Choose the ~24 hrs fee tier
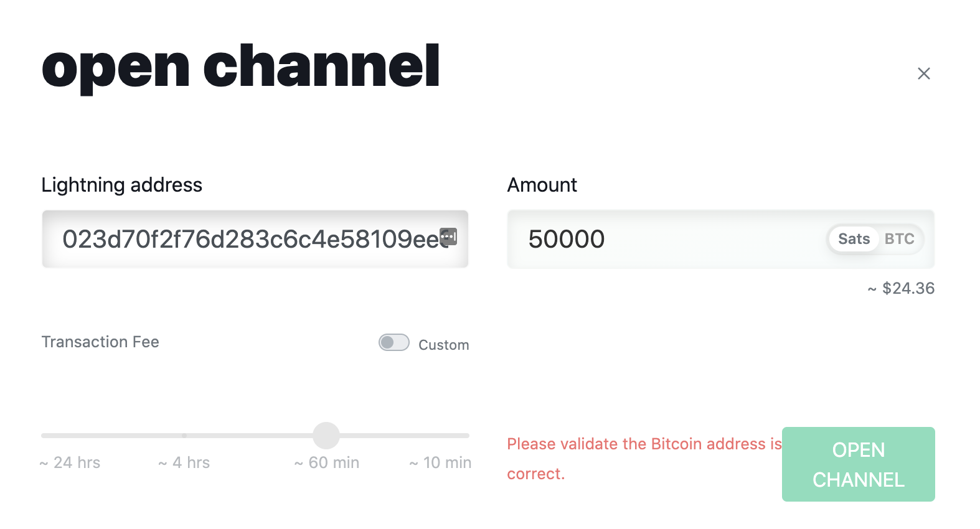980x529 pixels. pyautogui.click(x=70, y=462)
